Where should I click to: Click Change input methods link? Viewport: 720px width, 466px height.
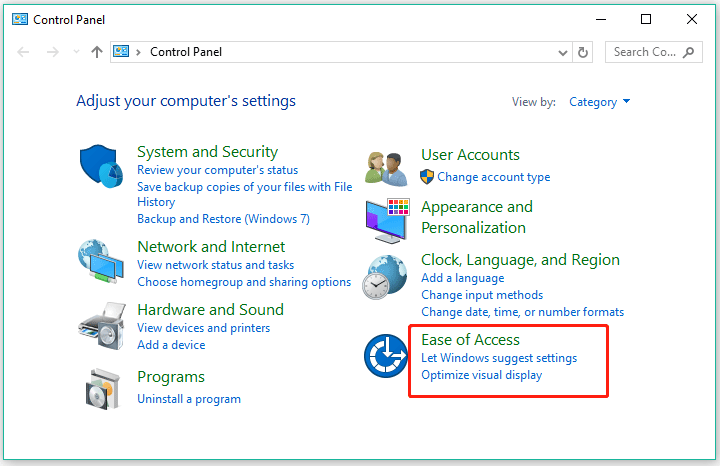(482, 295)
